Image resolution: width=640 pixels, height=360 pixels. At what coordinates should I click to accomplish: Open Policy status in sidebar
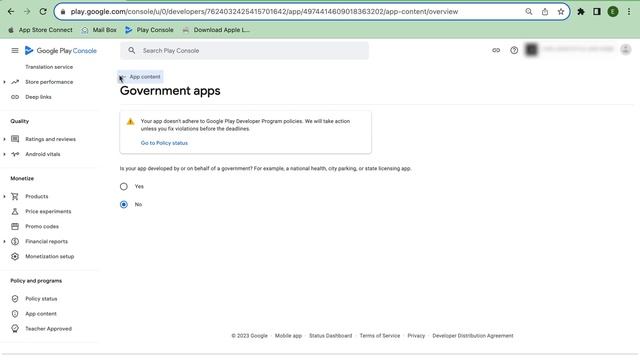click(x=41, y=299)
